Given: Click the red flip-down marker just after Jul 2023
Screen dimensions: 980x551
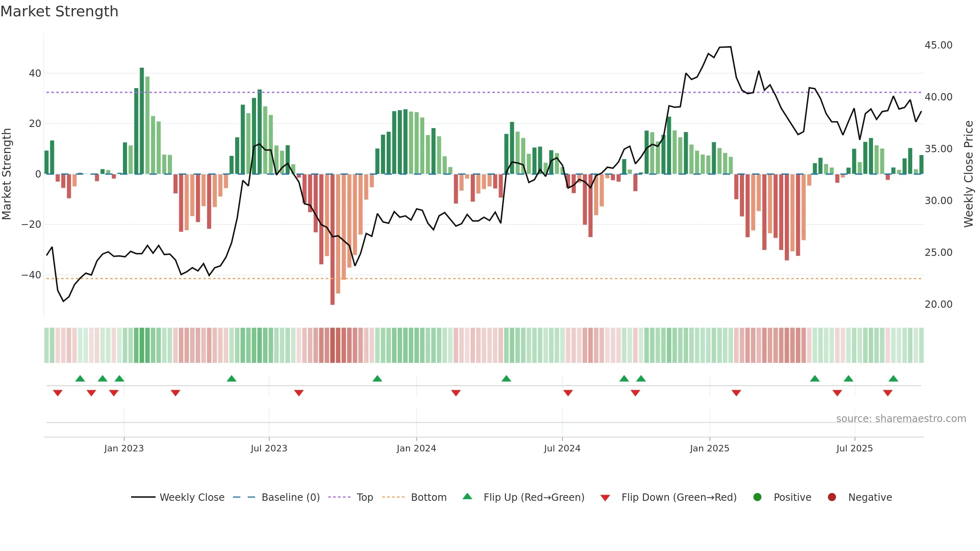Looking at the screenshot, I should pos(299,393).
